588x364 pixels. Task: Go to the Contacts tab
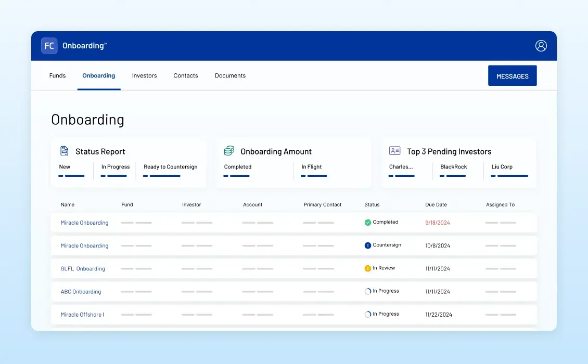[186, 76]
